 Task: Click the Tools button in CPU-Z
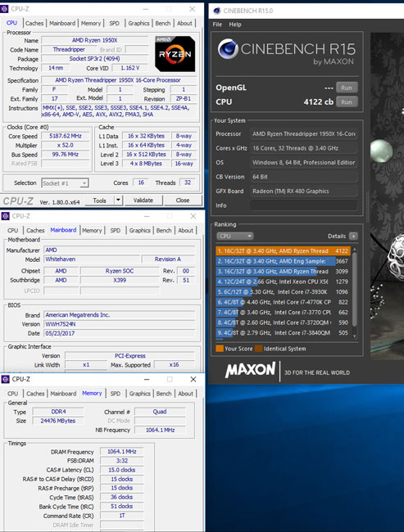point(99,201)
